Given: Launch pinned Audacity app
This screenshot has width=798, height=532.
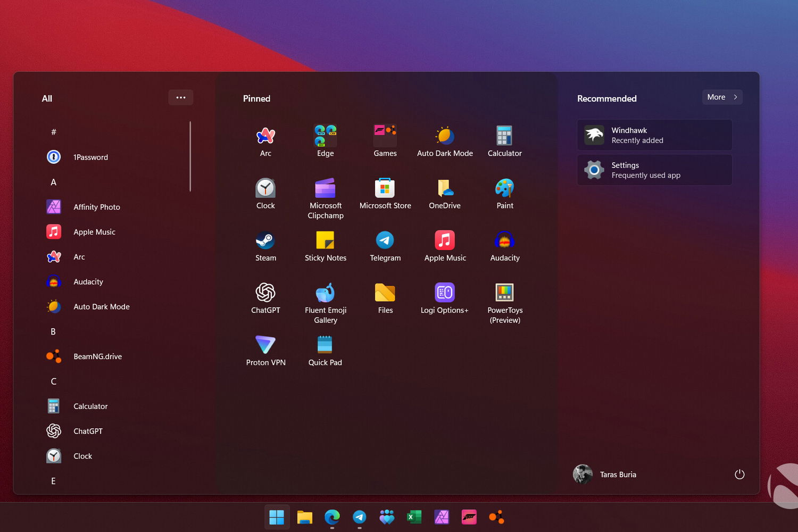Looking at the screenshot, I should pyautogui.click(x=505, y=246).
